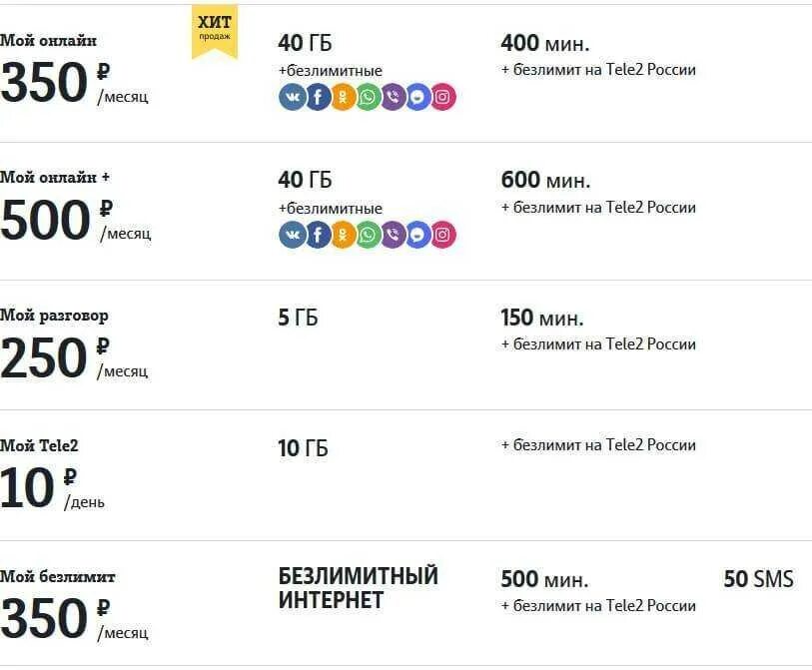Click the VK icon in Мой онлайн + plan
The width and height of the screenshot is (812, 670).
[x=292, y=235]
